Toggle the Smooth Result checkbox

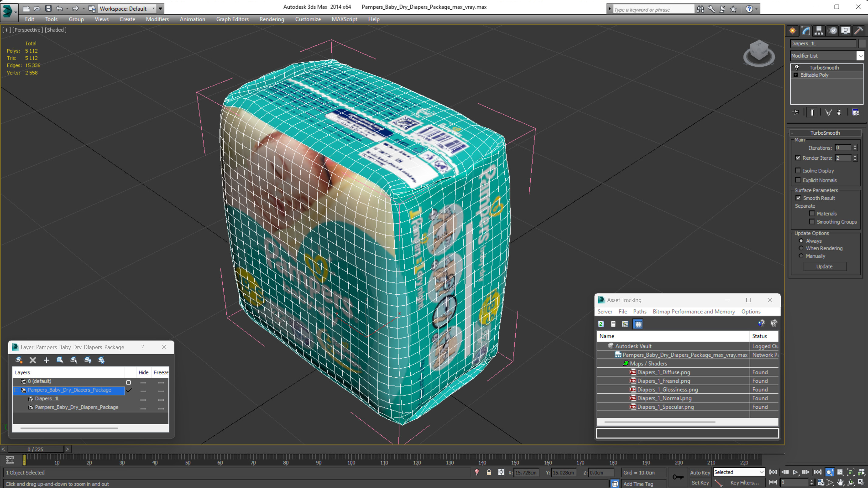point(798,198)
